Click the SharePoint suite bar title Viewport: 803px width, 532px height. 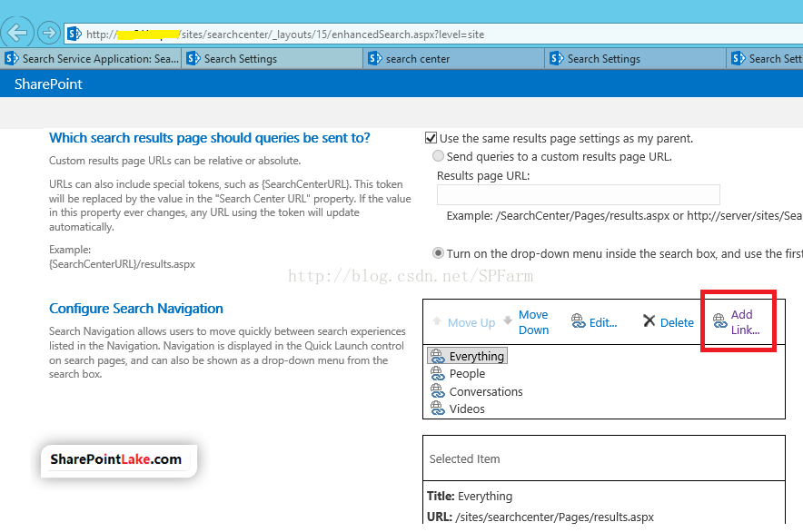[x=48, y=84]
